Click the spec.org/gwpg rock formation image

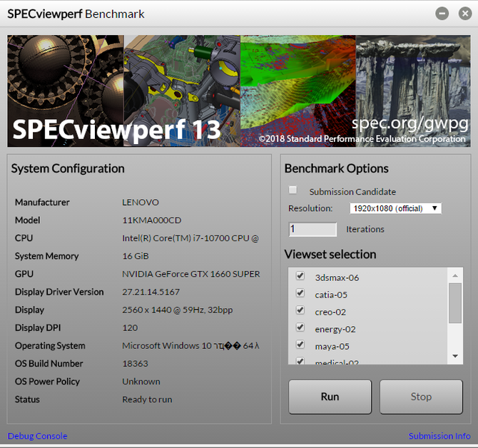click(413, 78)
